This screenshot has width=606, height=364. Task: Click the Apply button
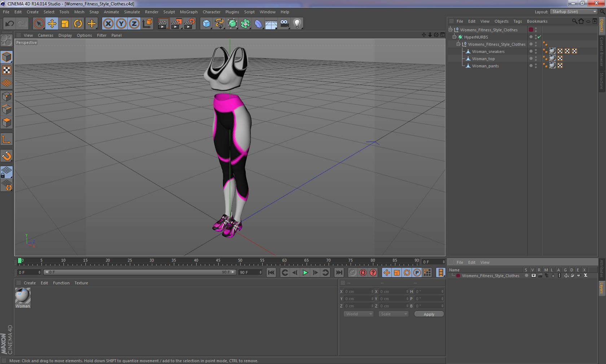[429, 314]
